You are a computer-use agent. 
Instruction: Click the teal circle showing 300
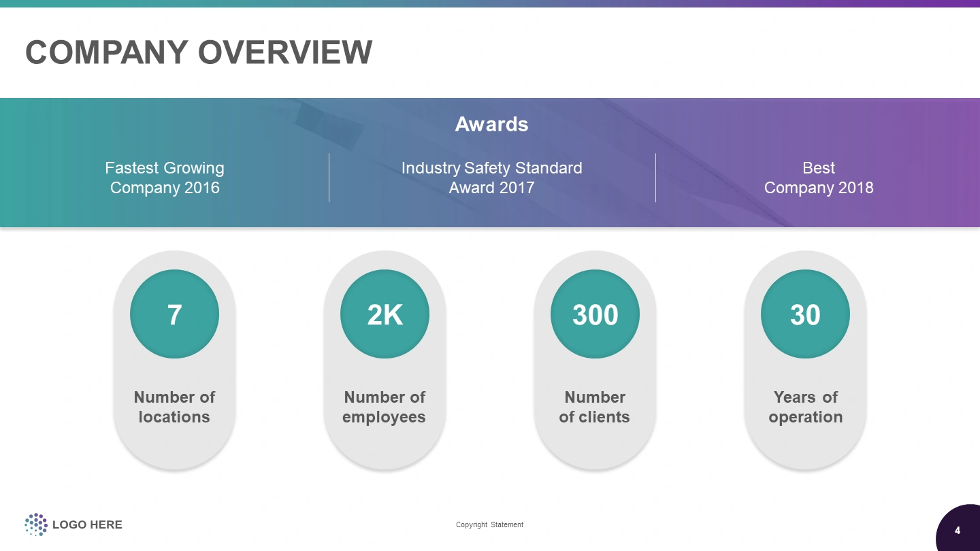595,314
